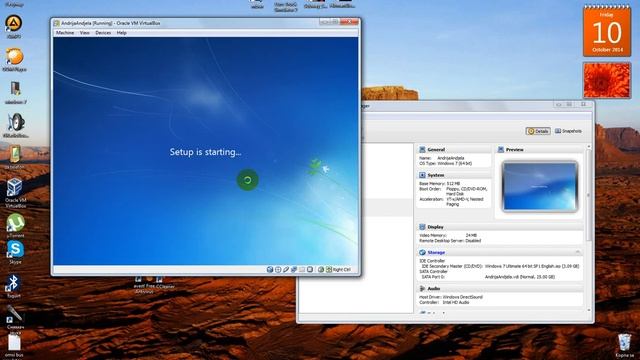Open the speaker audio desktop shortcut
Image resolution: width=640 pixels, height=360 pixels.
coord(16,125)
